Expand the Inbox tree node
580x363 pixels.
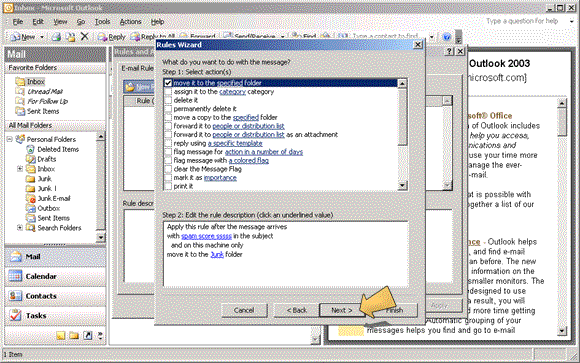click(x=20, y=169)
